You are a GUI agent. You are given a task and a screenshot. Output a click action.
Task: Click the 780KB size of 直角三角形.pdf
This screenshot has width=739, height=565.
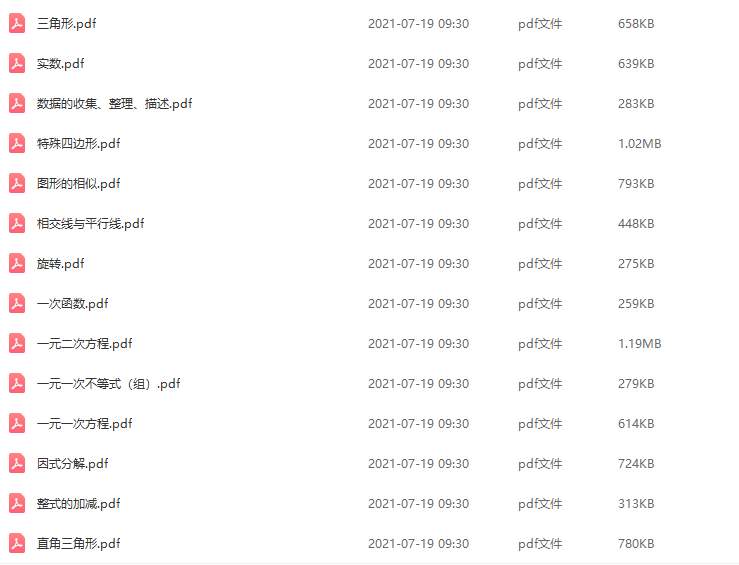[x=636, y=544]
